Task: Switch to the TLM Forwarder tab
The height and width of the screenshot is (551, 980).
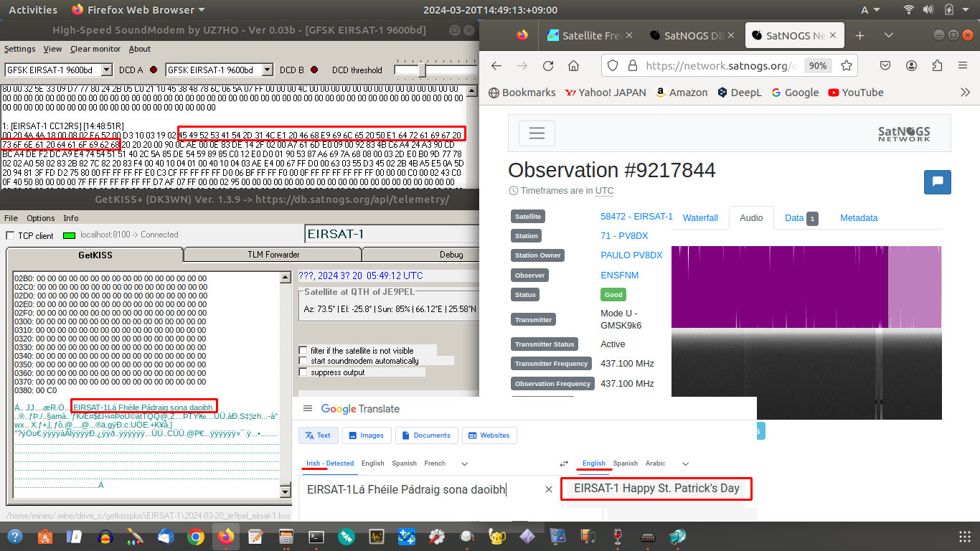Action: [x=274, y=255]
